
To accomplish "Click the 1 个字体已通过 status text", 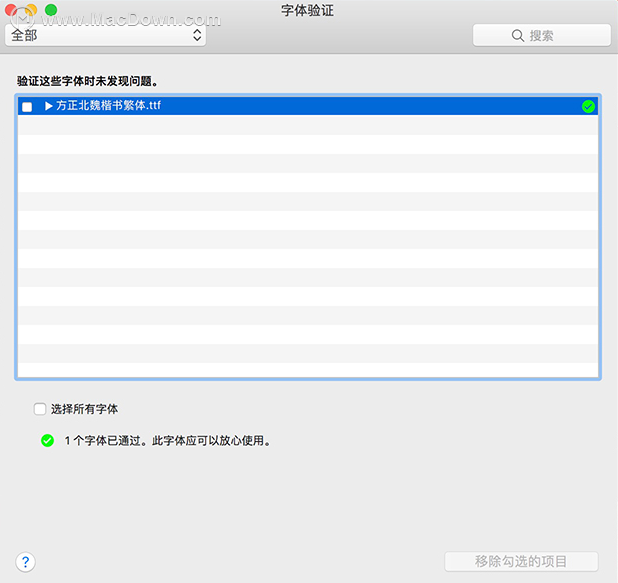I will coord(168,440).
